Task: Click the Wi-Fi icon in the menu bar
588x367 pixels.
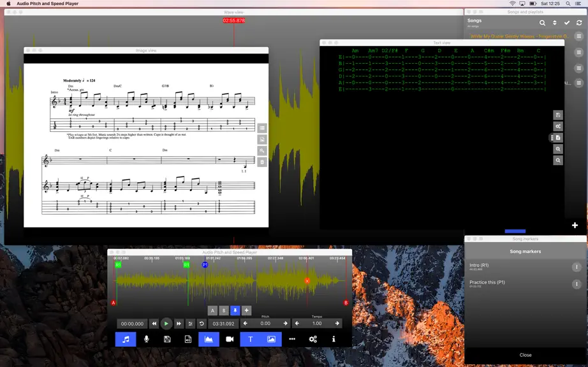Action: click(x=512, y=3)
